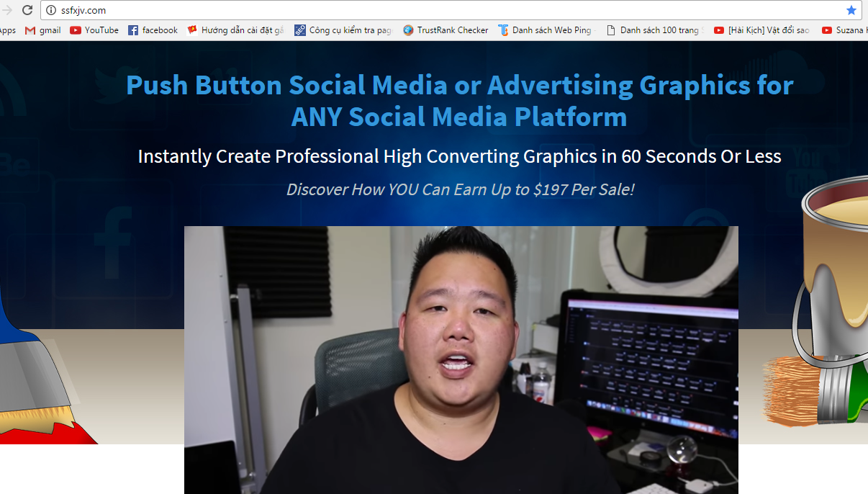Click the Earn Up to $197 Per Sale text
The image size is (868, 494).
pyautogui.click(x=460, y=189)
